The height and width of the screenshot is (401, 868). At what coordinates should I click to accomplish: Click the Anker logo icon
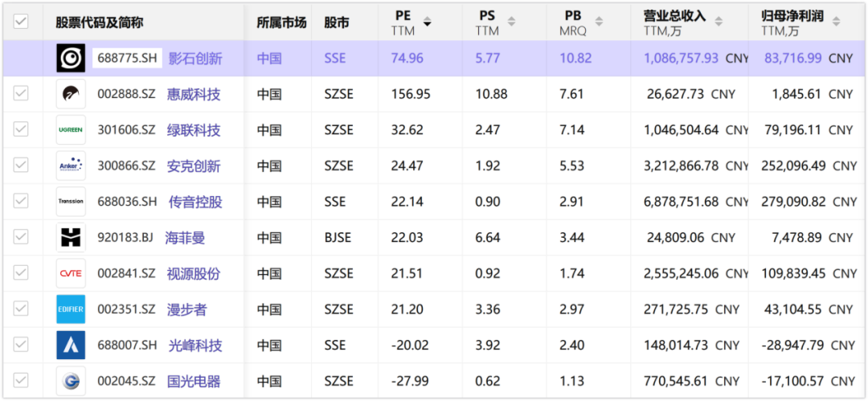coord(71,166)
